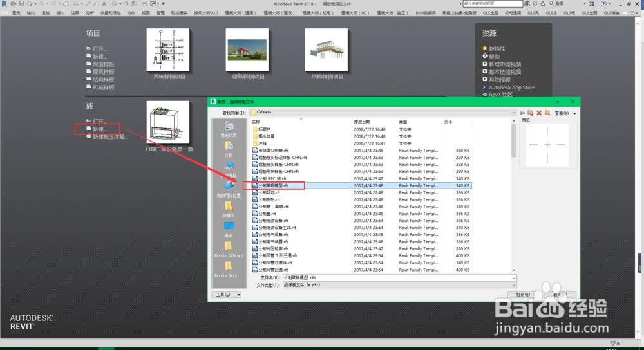Open Metric Library place in dialog sidebar
This screenshot has width=644, height=350.
(229, 250)
